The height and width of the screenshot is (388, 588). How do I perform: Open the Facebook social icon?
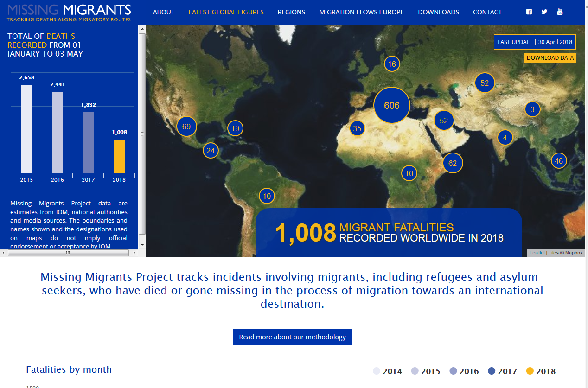point(529,12)
